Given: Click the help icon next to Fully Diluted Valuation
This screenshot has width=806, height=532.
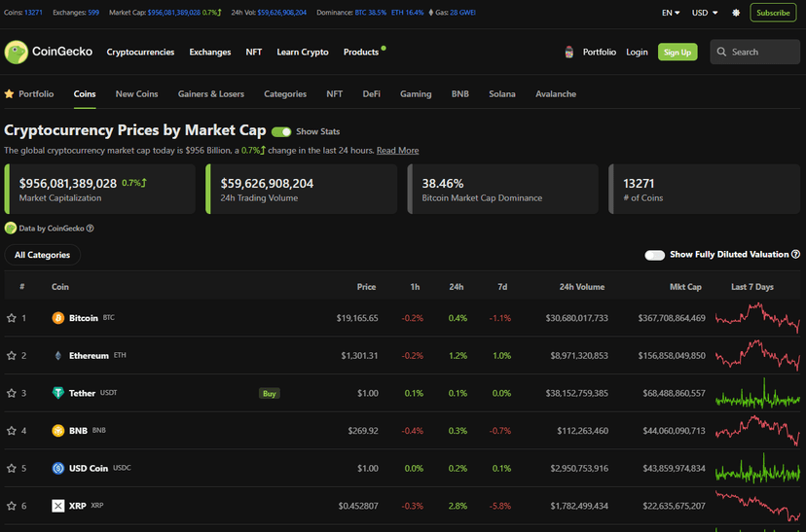Looking at the screenshot, I should 795,254.
